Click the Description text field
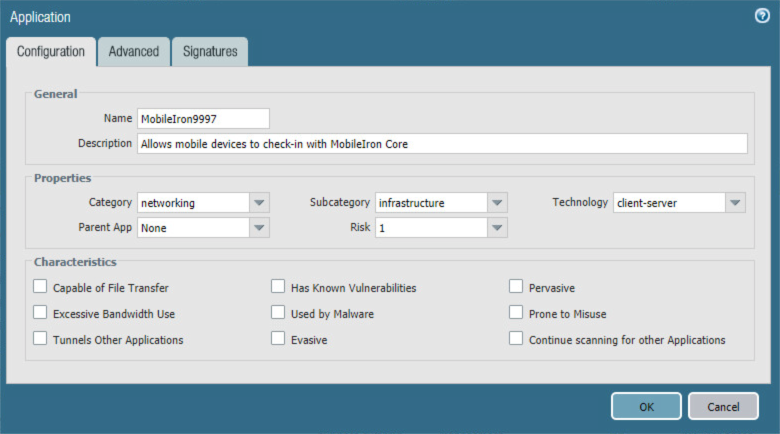 click(x=442, y=144)
